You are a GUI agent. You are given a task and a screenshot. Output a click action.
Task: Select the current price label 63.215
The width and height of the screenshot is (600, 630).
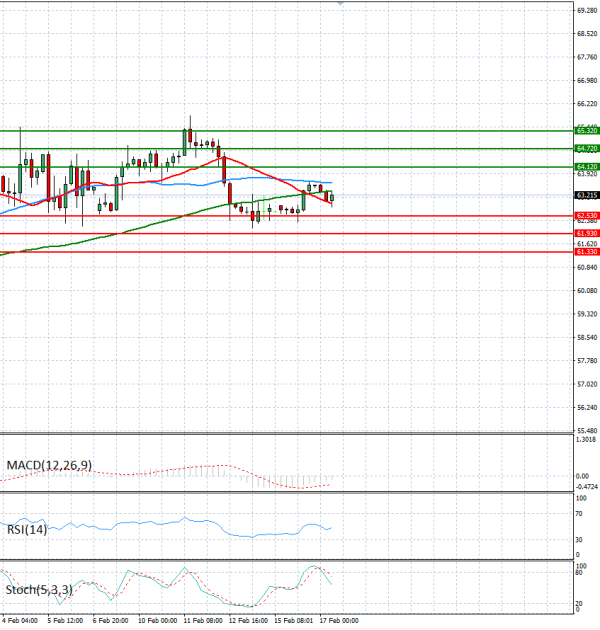click(587, 196)
